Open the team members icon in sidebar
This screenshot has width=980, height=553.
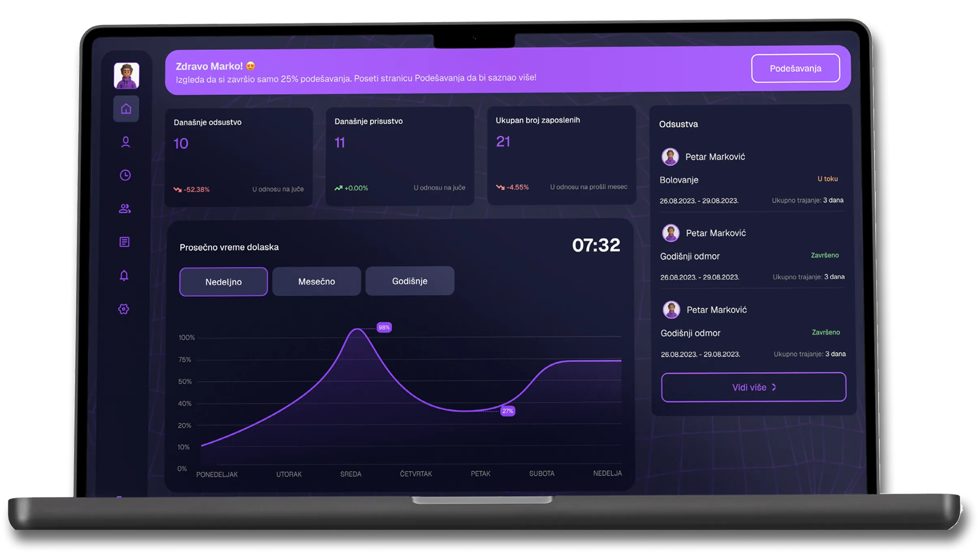[x=125, y=208]
